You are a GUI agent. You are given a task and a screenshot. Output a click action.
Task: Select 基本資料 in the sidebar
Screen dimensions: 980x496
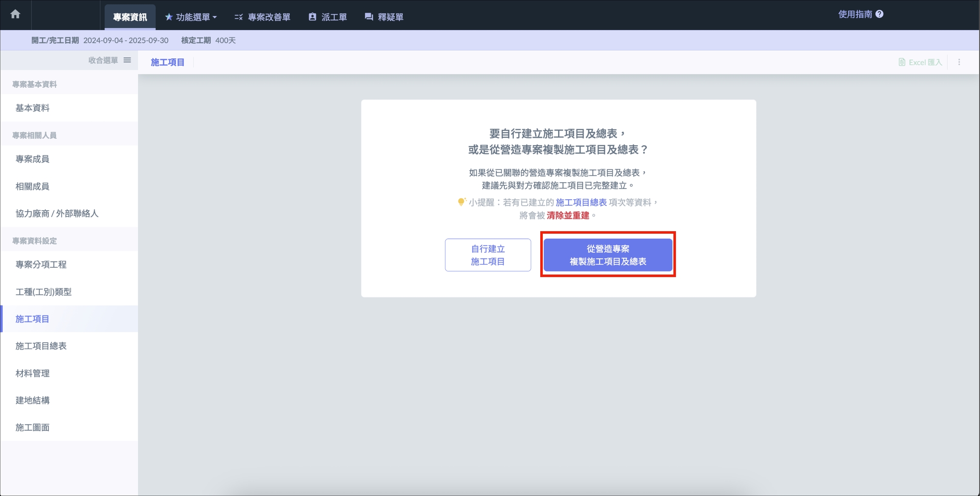tap(32, 108)
